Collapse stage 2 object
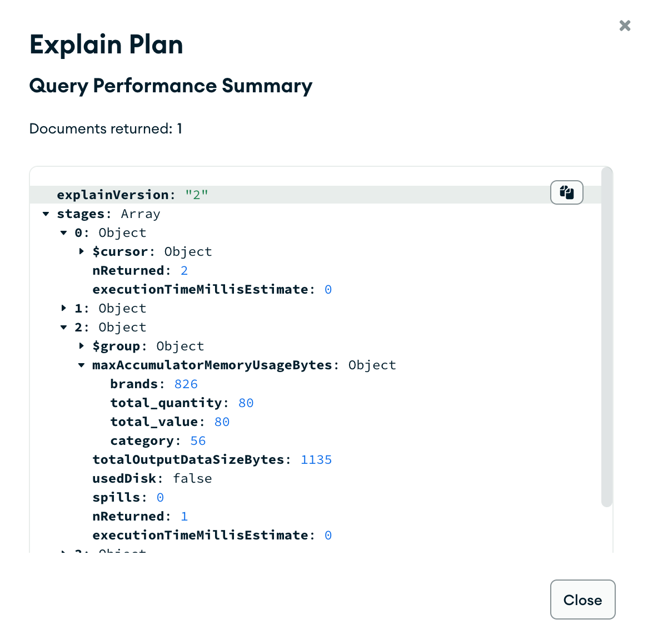648x644 pixels. click(63, 327)
